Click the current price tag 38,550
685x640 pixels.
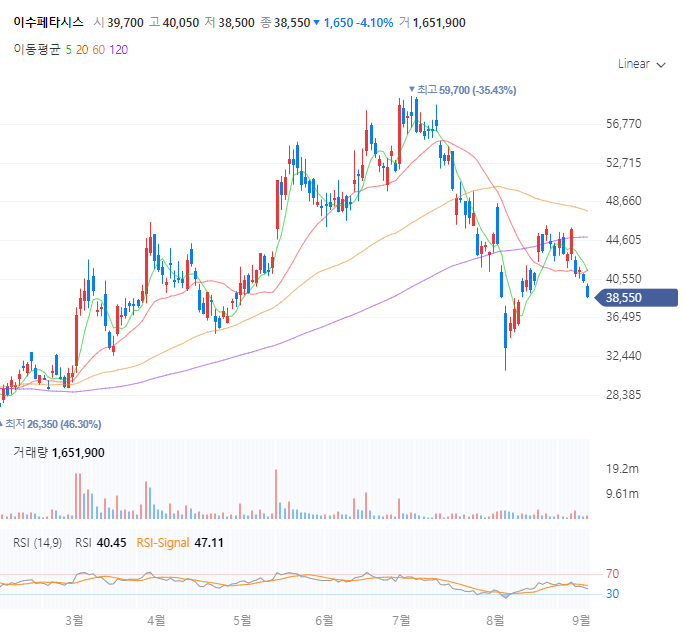pos(637,298)
